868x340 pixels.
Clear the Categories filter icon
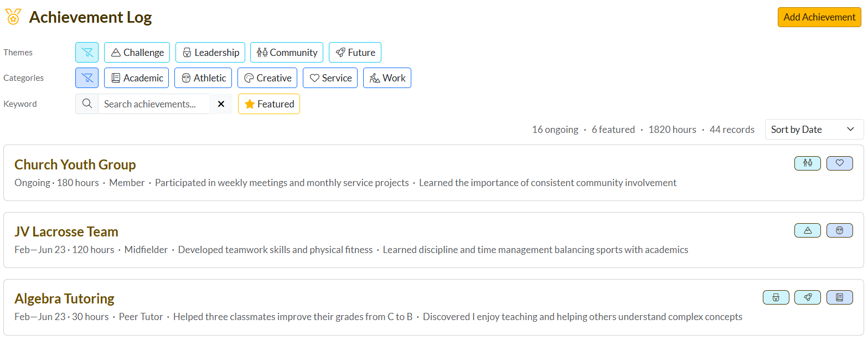(87, 78)
